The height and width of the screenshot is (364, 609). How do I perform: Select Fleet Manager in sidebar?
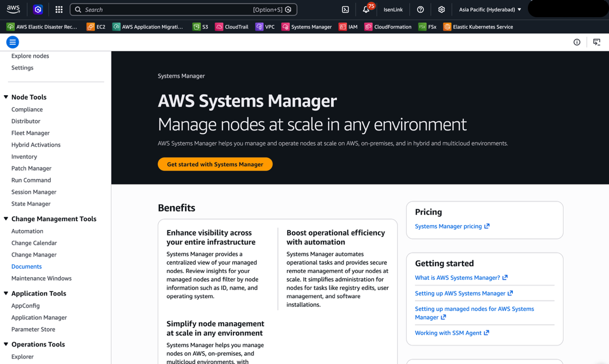coord(30,133)
